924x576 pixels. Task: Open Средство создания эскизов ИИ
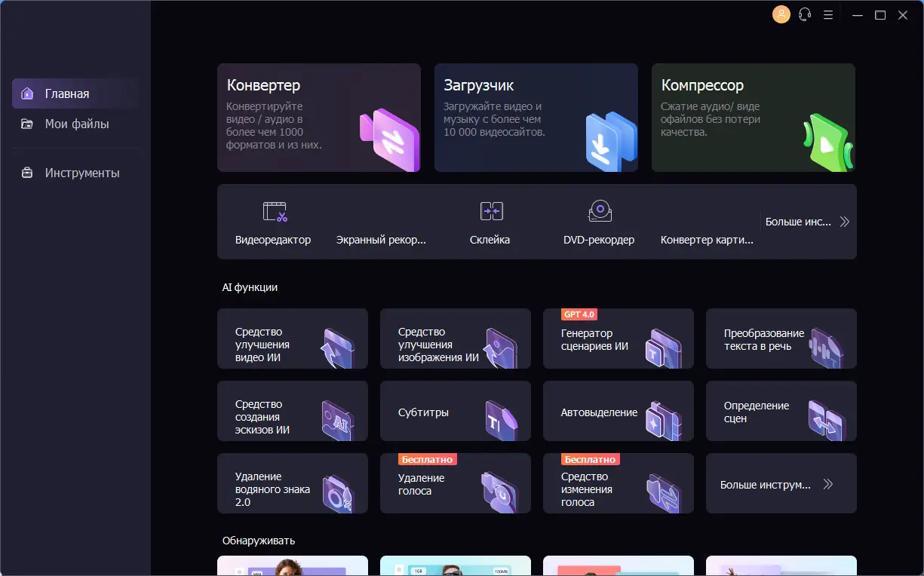(293, 411)
